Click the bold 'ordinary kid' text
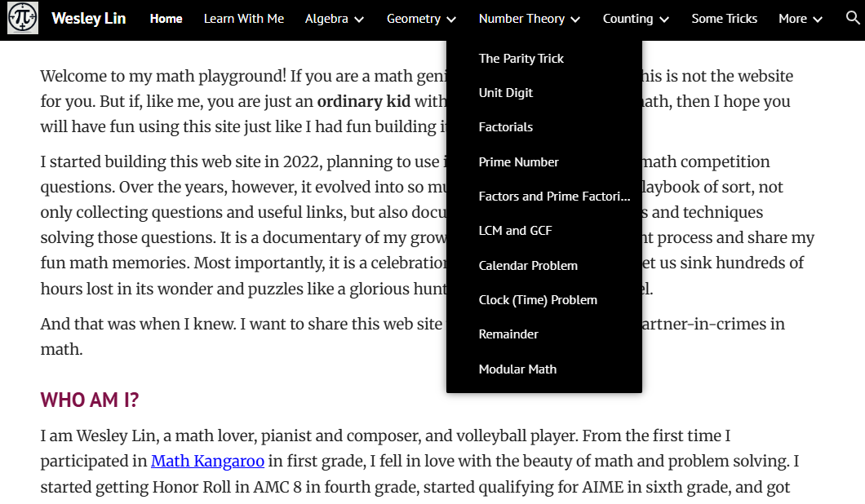This screenshot has width=865, height=504. 363,101
